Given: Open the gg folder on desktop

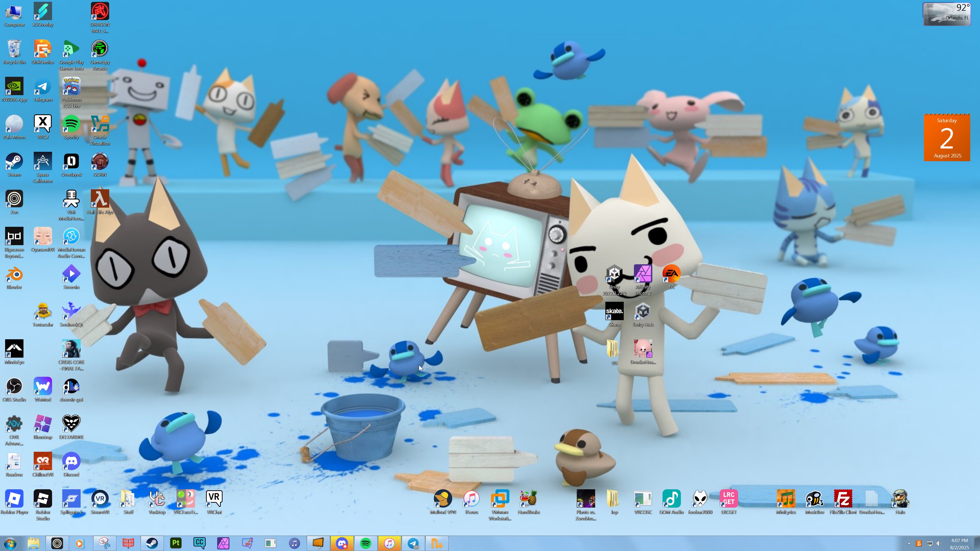Looking at the screenshot, I should 614,352.
